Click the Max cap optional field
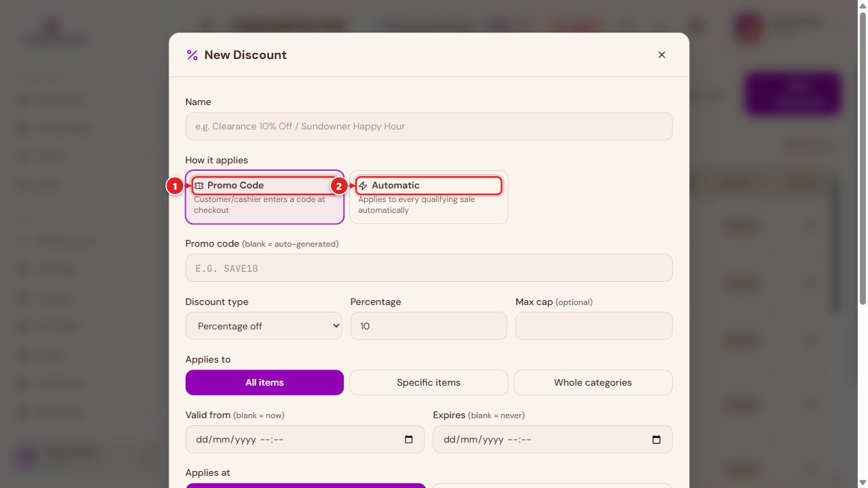The height and width of the screenshot is (488, 868). [594, 326]
